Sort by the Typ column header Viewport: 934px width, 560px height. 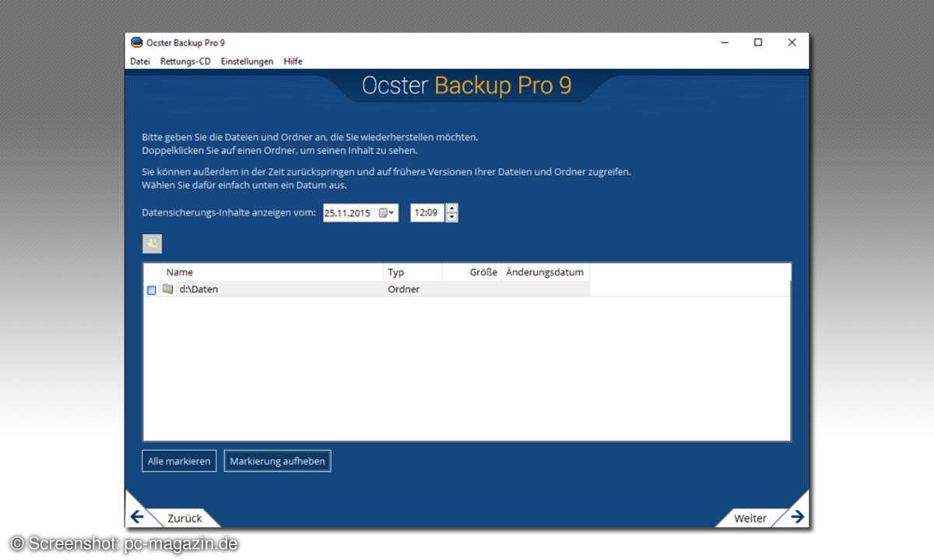tap(413, 272)
